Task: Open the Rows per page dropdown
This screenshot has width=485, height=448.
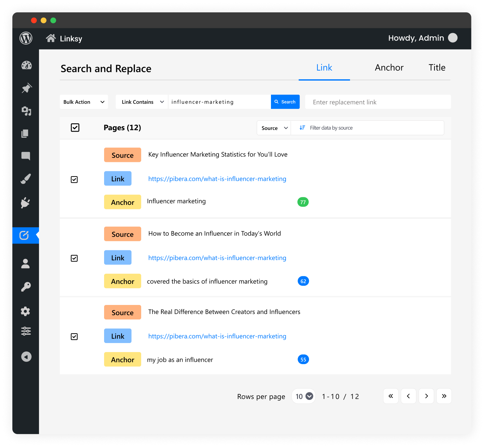Action: click(x=303, y=396)
